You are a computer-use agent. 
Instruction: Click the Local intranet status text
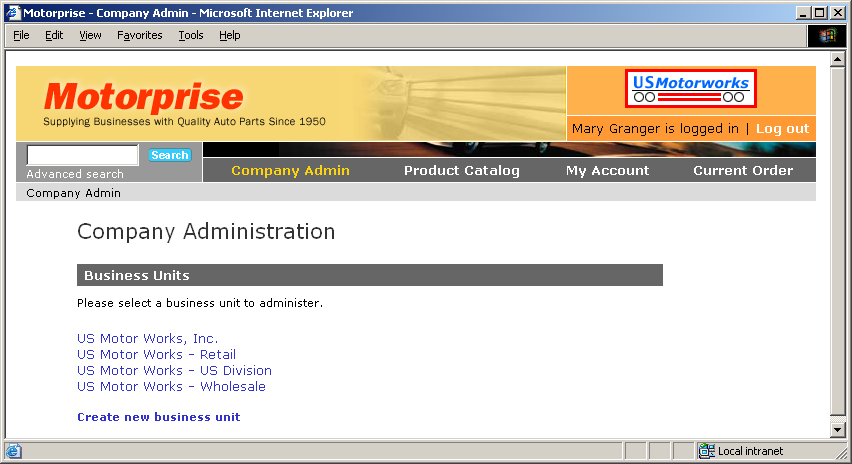[x=750, y=451]
